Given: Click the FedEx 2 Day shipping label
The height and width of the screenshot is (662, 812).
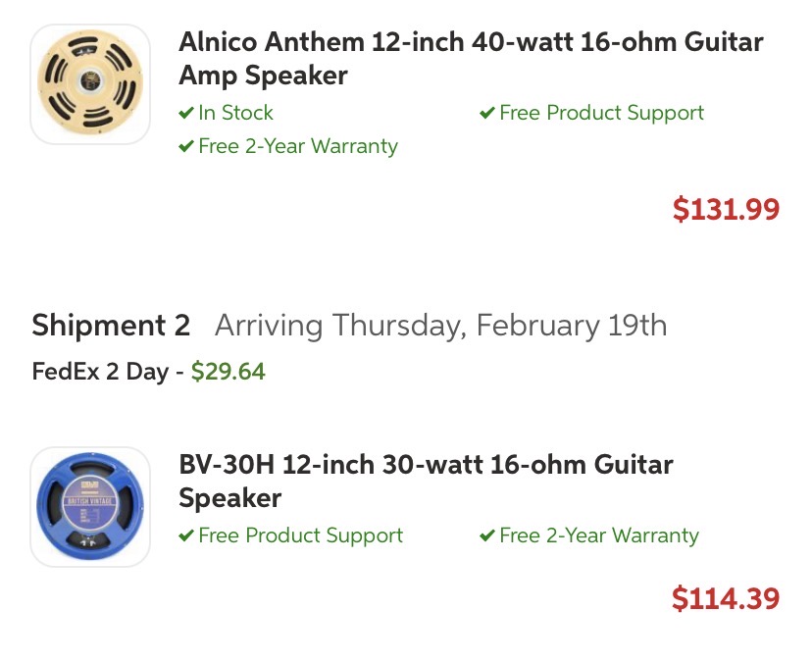Looking at the screenshot, I should tap(100, 373).
